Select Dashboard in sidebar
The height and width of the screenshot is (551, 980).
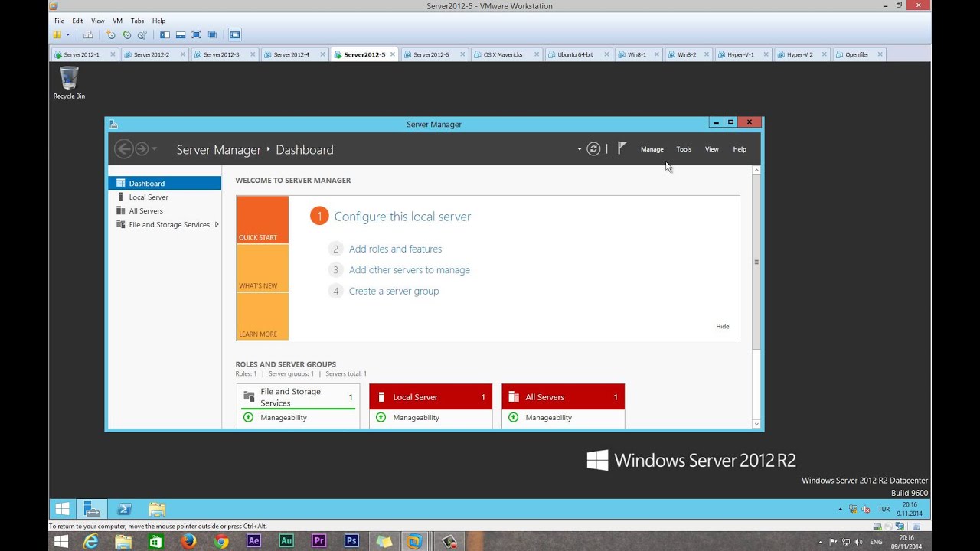point(165,184)
